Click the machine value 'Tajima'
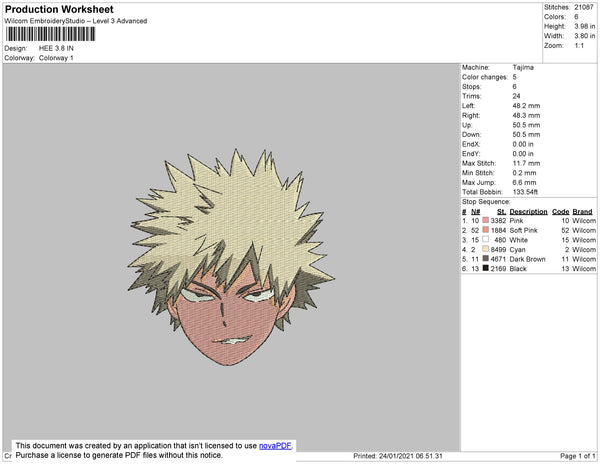This screenshot has width=600, height=464. point(523,67)
